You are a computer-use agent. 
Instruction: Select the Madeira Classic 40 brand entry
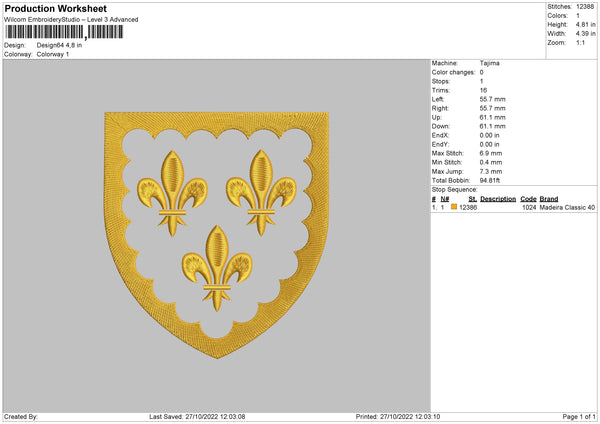tap(567, 207)
